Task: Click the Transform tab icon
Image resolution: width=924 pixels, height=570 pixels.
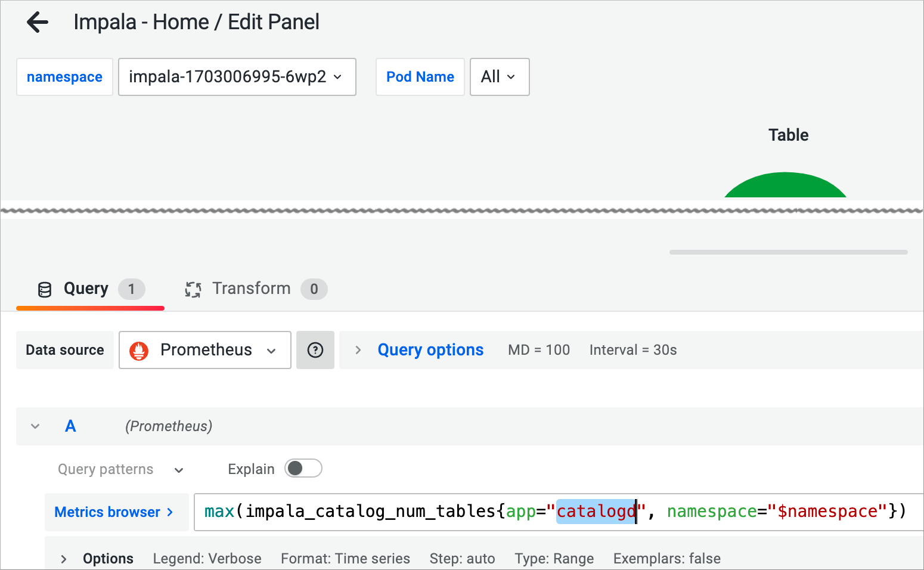Action: coord(193,290)
